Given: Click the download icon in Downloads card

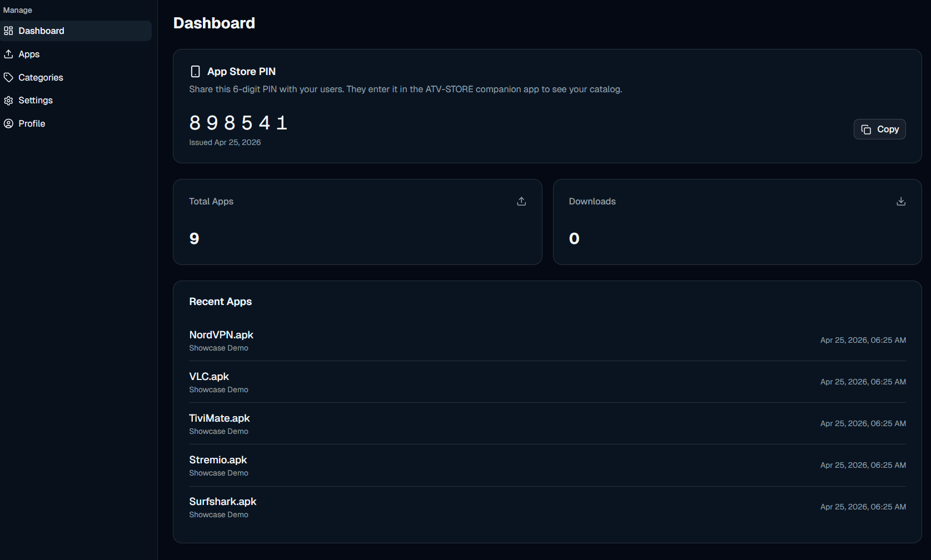Looking at the screenshot, I should [901, 201].
